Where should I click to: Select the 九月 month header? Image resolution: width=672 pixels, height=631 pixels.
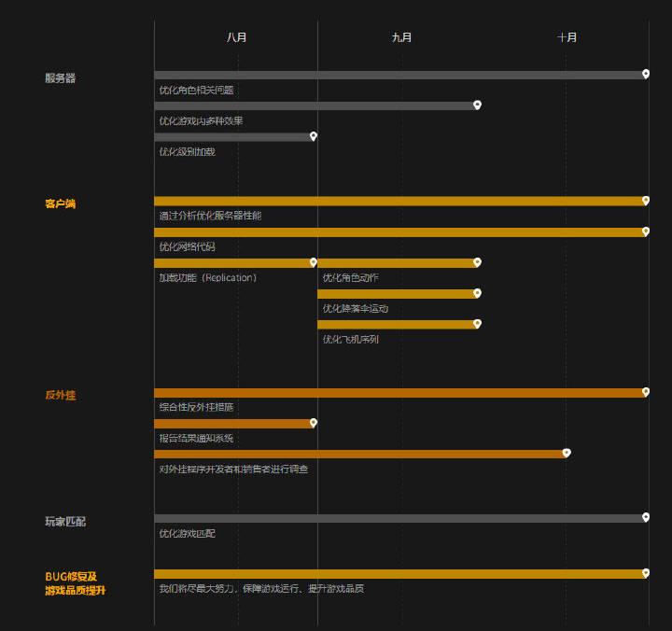click(x=401, y=37)
